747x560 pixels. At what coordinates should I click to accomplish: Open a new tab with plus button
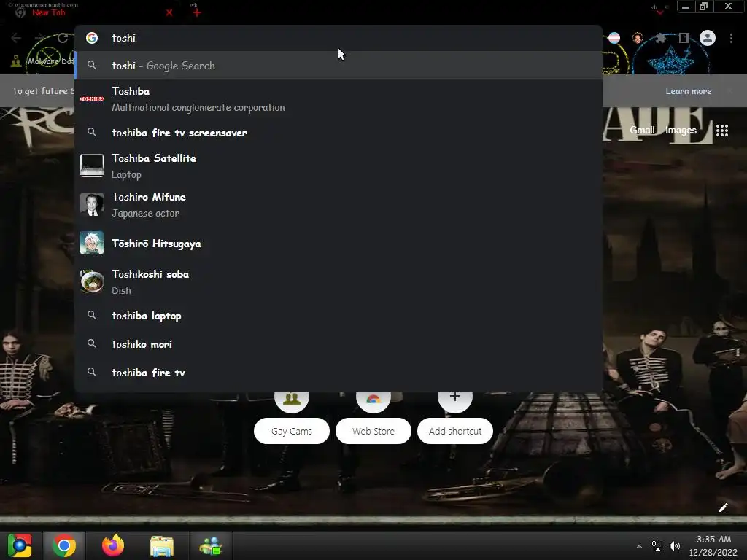(197, 13)
